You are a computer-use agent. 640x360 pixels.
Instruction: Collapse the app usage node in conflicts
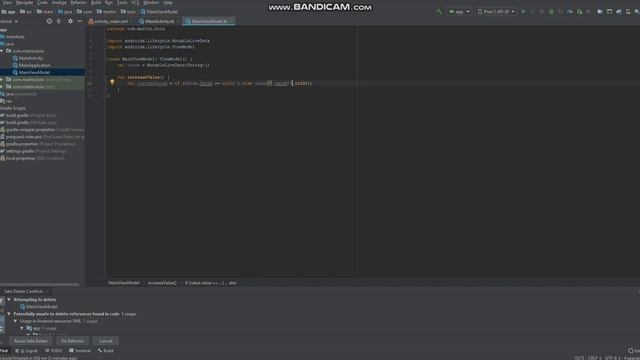[x=22, y=328]
